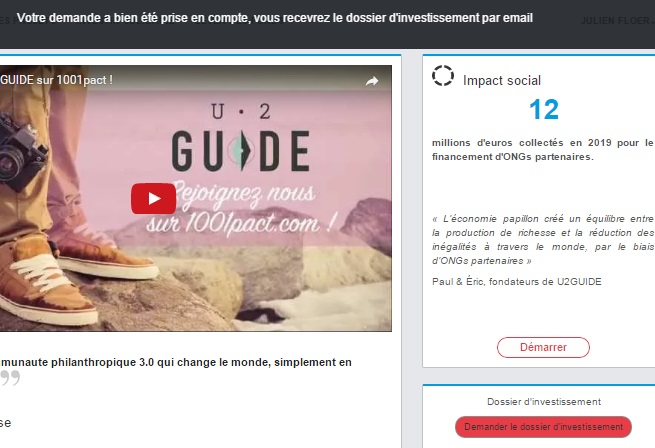Click the U·2 GUIDE logo in video
Screen dimensions: 655x448
(x=241, y=138)
